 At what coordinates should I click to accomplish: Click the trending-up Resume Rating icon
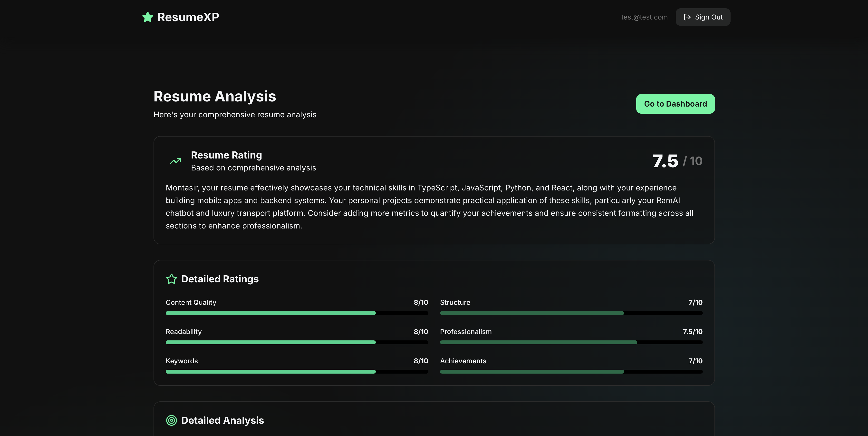pos(175,161)
